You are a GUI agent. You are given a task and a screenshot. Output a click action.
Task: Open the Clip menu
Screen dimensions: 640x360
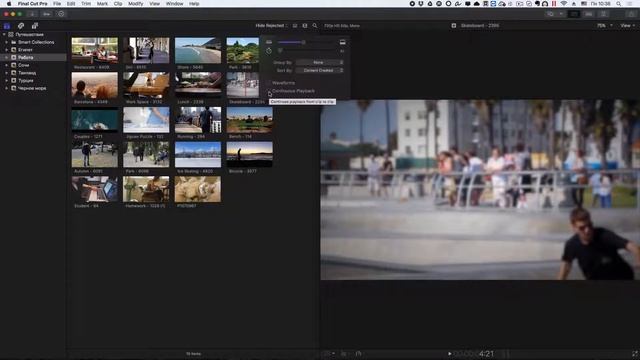(x=118, y=4)
